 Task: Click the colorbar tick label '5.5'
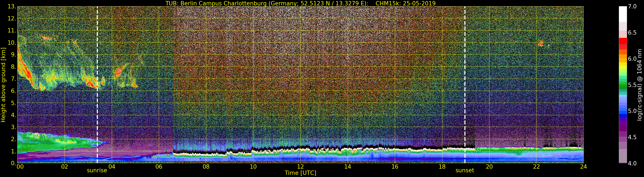click(632, 85)
